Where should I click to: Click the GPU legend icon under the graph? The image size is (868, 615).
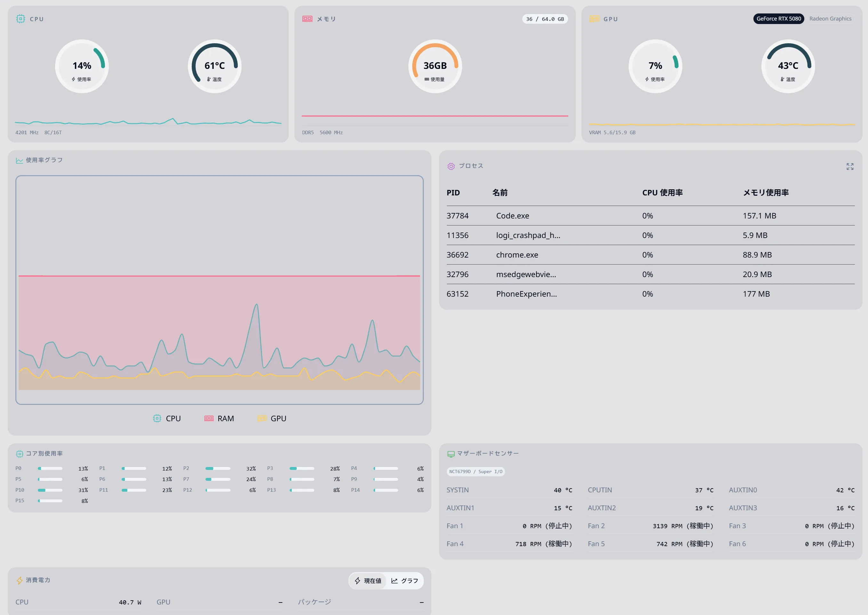pyautogui.click(x=262, y=418)
